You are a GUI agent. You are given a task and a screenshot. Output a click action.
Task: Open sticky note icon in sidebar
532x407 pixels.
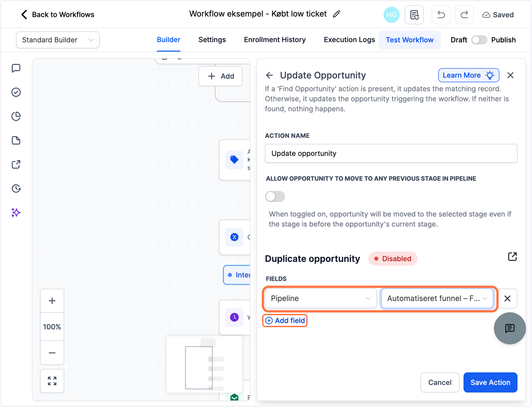click(16, 141)
